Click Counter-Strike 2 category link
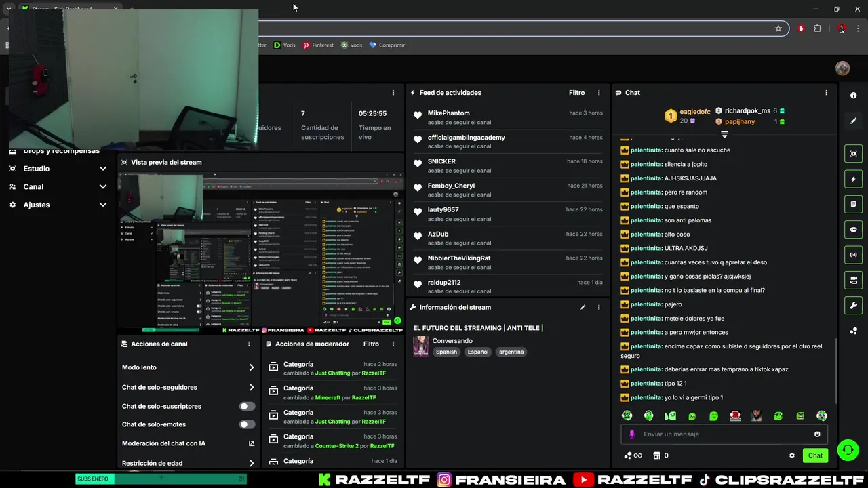The height and width of the screenshot is (488, 868). 336,446
